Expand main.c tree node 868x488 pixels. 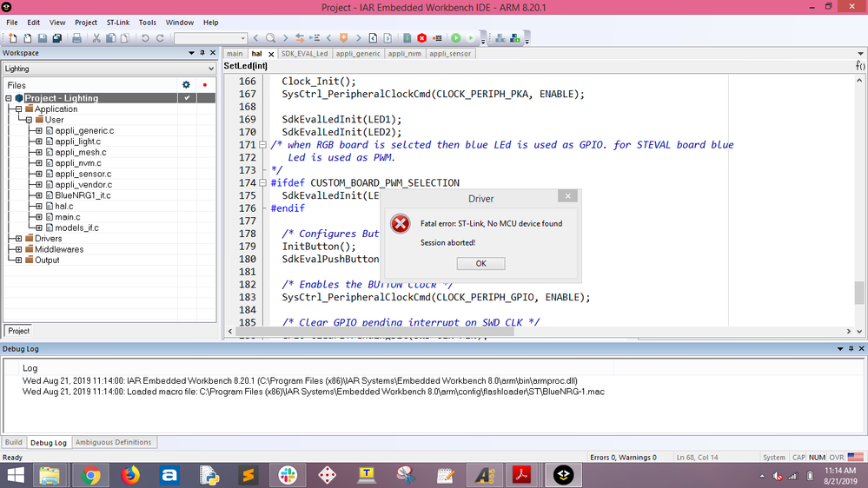39,217
